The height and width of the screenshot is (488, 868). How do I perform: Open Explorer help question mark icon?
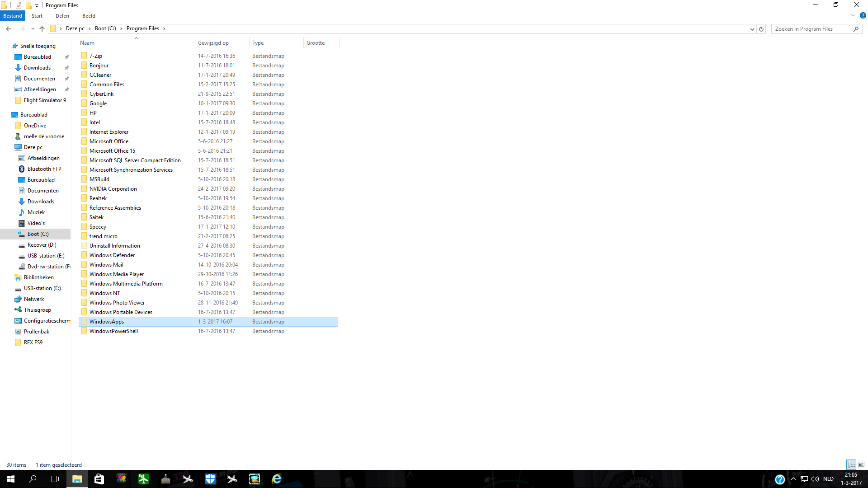[x=863, y=15]
